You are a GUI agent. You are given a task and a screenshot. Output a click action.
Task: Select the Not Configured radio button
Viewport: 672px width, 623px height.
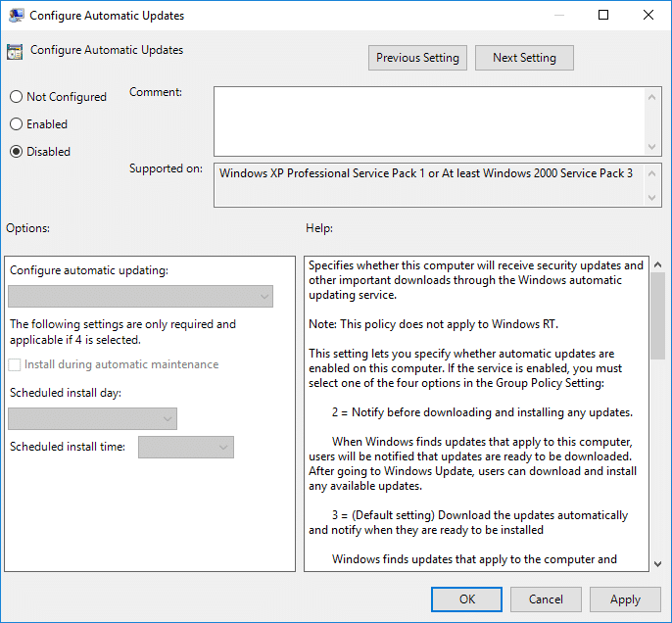pos(16,97)
